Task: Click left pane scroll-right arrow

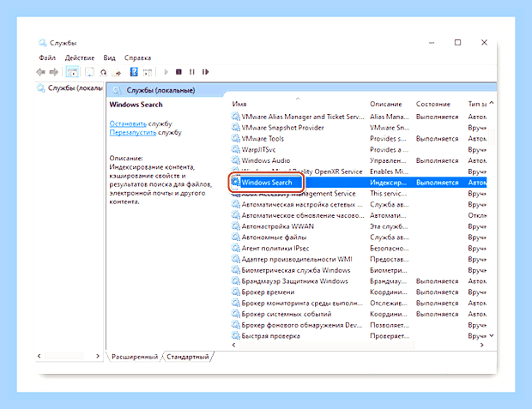Action: (x=98, y=356)
